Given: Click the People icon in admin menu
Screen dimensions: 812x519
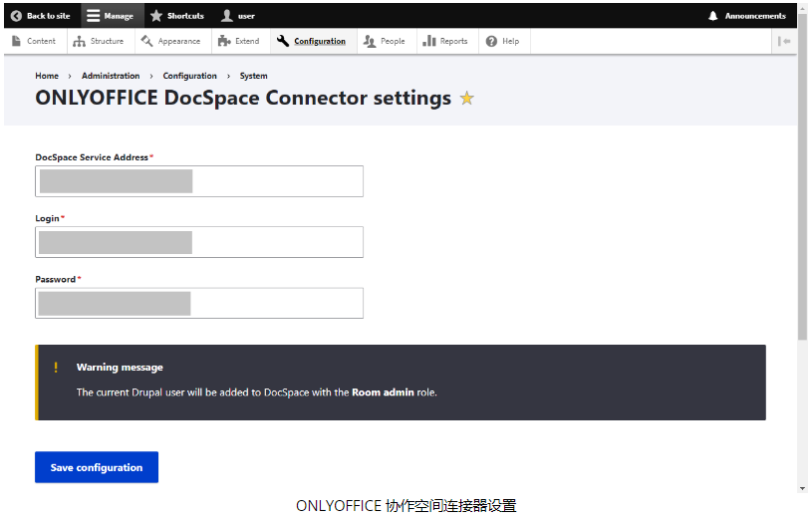Looking at the screenshot, I should point(370,41).
